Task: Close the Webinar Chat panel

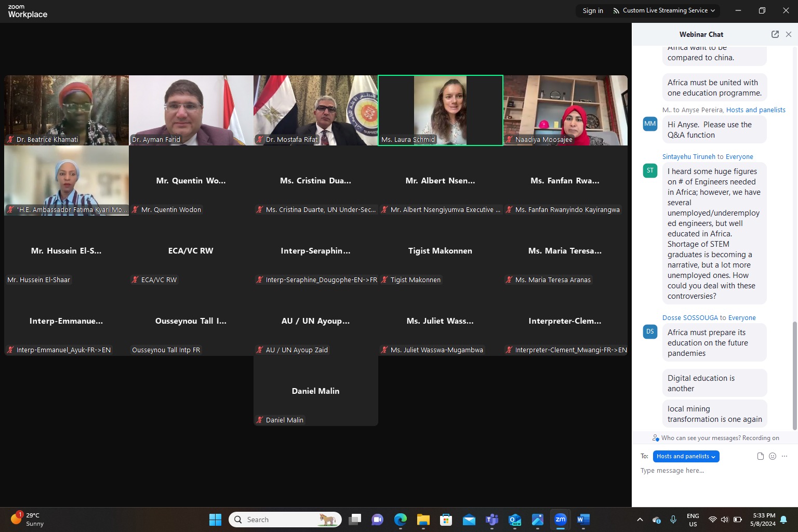Action: 789,34
